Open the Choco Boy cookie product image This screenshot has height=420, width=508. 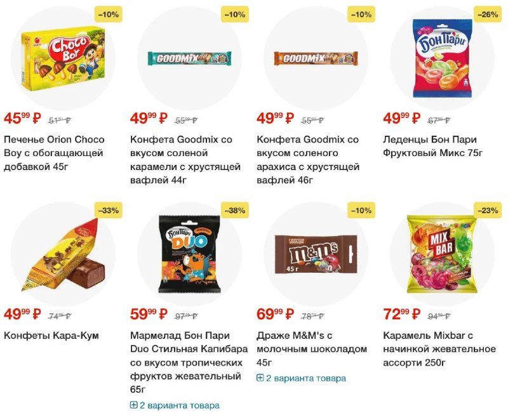click(x=63, y=58)
